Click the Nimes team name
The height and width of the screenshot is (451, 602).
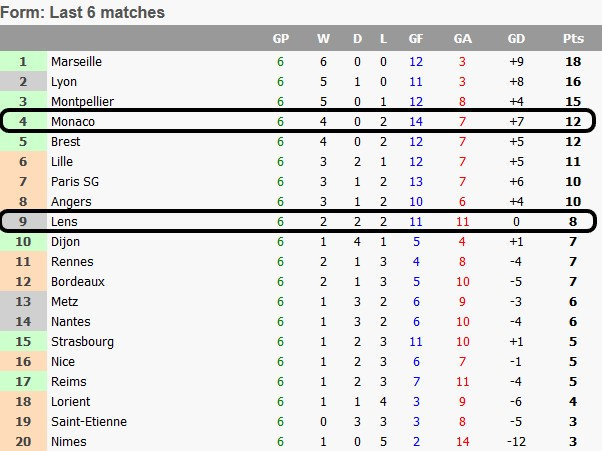[68, 442]
